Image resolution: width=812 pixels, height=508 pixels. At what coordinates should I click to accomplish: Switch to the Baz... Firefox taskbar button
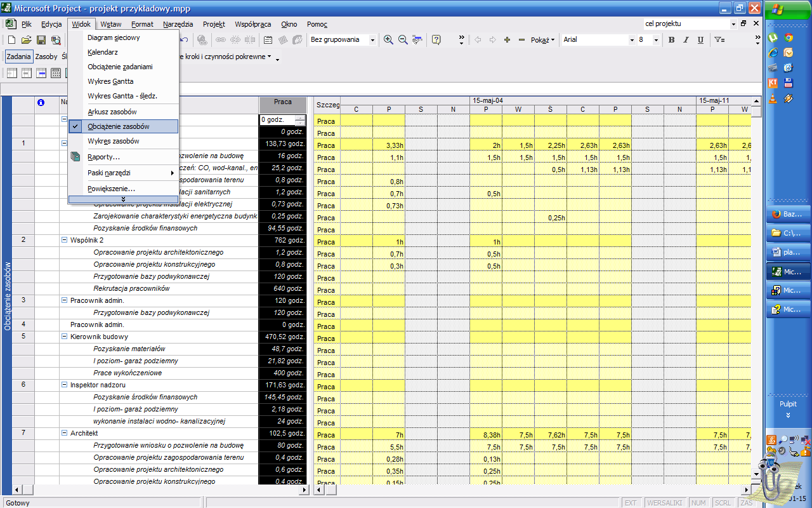[789, 214]
